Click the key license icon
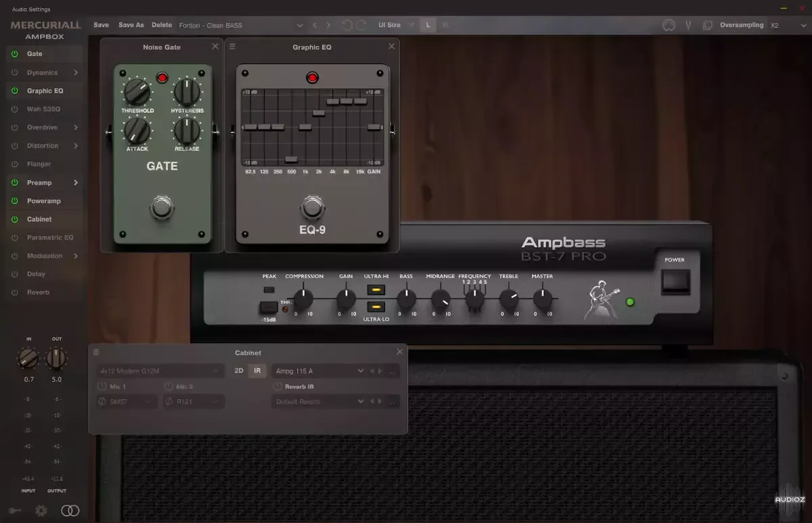 pos(16,511)
